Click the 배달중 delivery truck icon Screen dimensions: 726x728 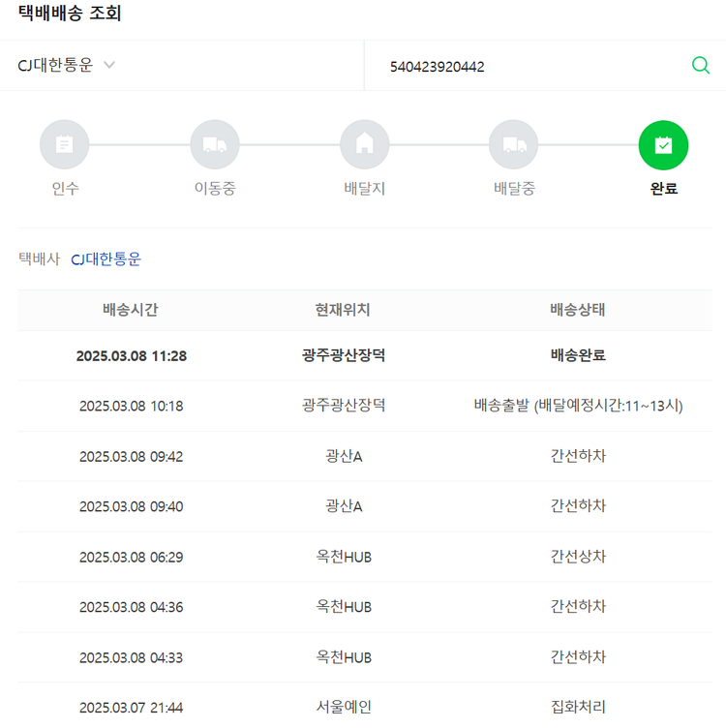pos(514,145)
